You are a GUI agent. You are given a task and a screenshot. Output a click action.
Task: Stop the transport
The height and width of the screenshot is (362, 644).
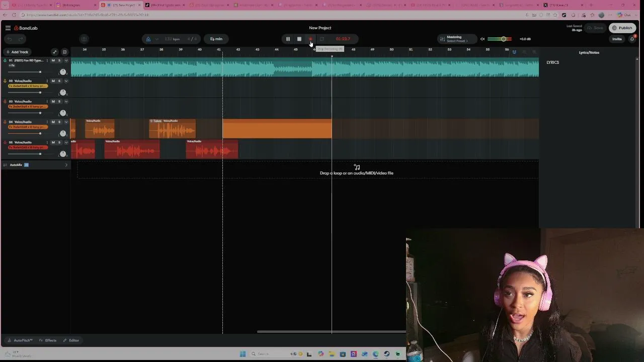tap(299, 39)
